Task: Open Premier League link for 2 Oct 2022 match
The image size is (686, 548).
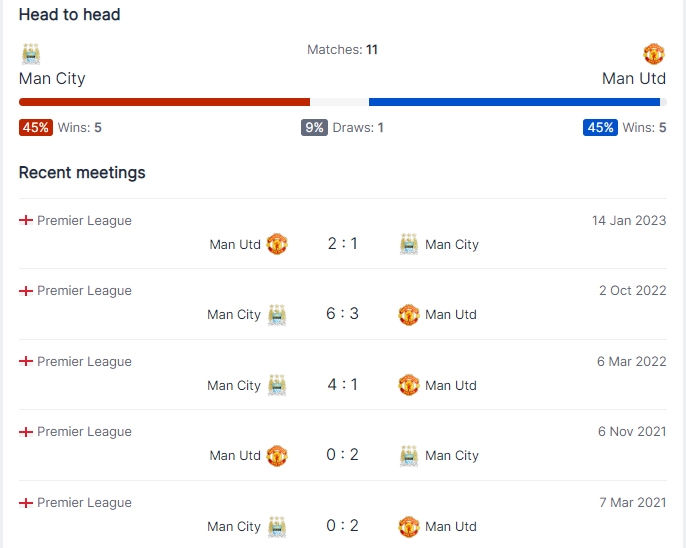Action: pos(84,291)
